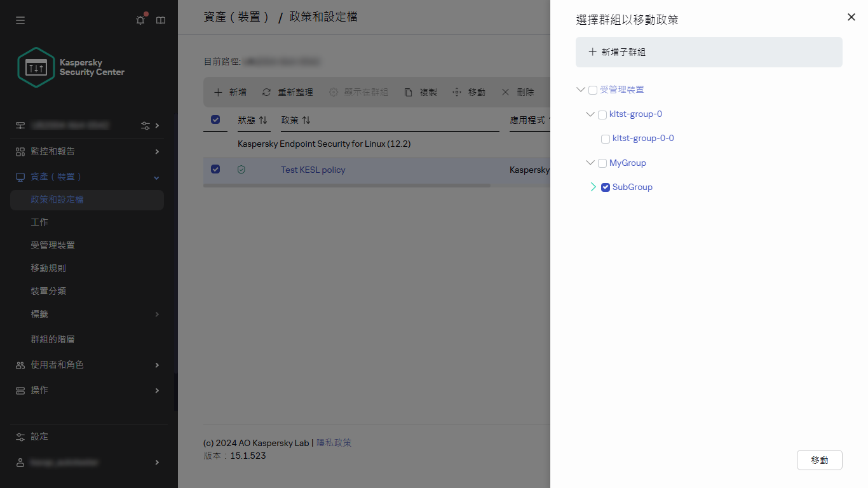
Task: Select the 新增 (Add) toolbar icon
Action: 219,91
